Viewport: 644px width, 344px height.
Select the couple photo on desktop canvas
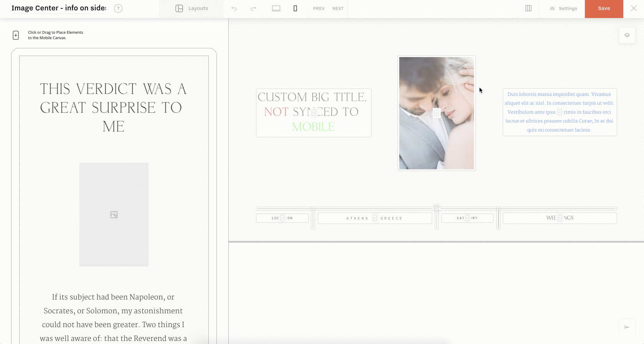click(x=436, y=113)
